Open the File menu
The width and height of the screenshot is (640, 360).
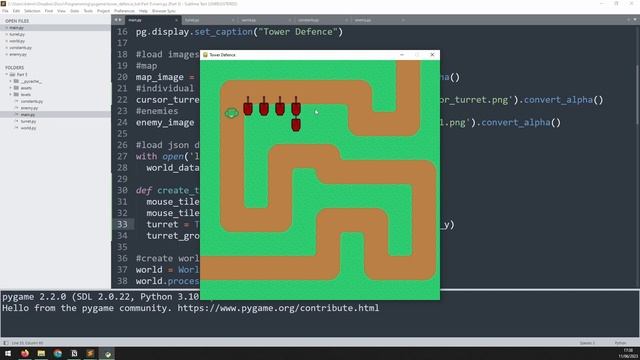tap(5, 11)
